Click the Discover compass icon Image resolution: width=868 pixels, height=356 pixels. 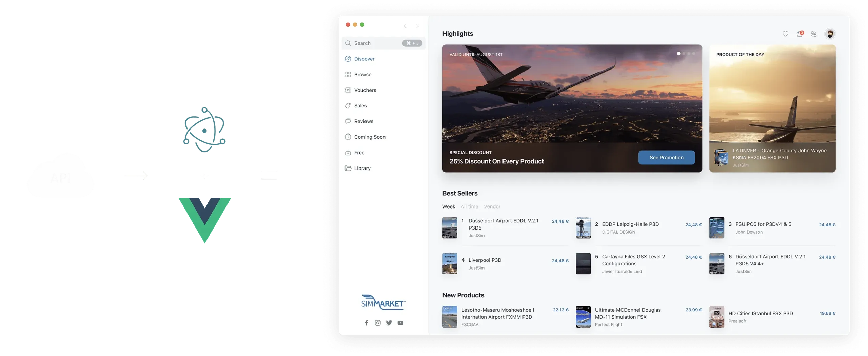pyautogui.click(x=348, y=59)
